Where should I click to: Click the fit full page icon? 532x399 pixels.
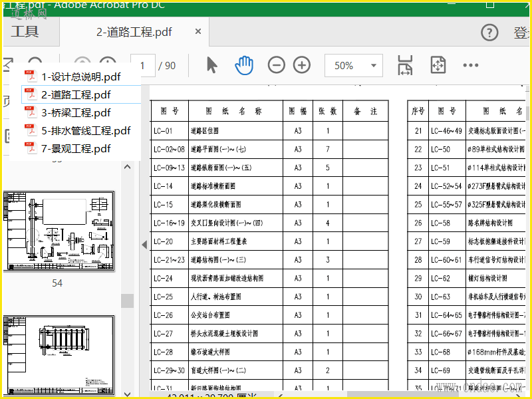[438, 65]
